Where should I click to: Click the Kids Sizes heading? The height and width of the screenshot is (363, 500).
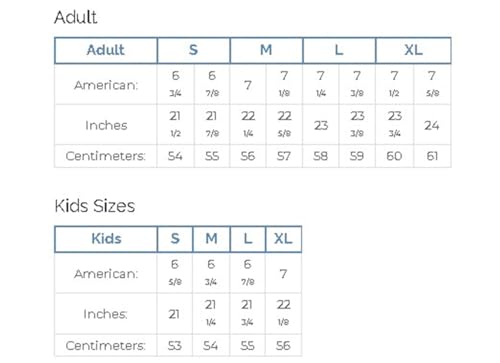point(95,206)
